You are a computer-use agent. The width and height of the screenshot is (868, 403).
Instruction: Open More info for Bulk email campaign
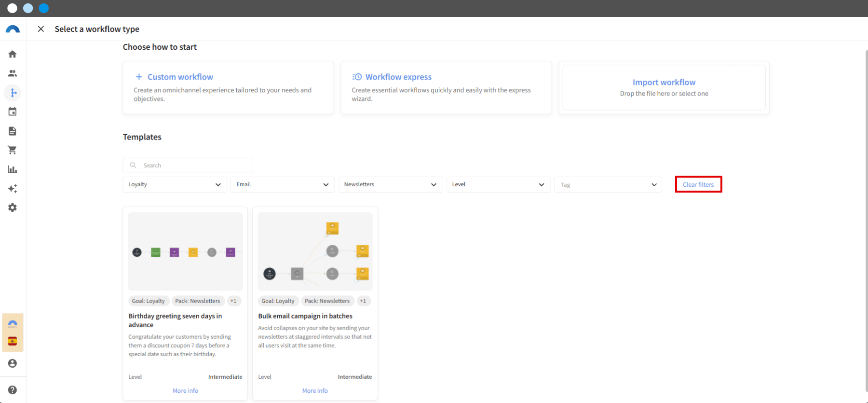pyautogui.click(x=315, y=390)
